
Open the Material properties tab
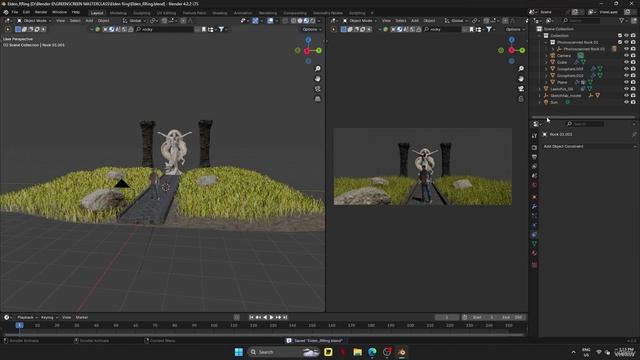tap(534, 253)
